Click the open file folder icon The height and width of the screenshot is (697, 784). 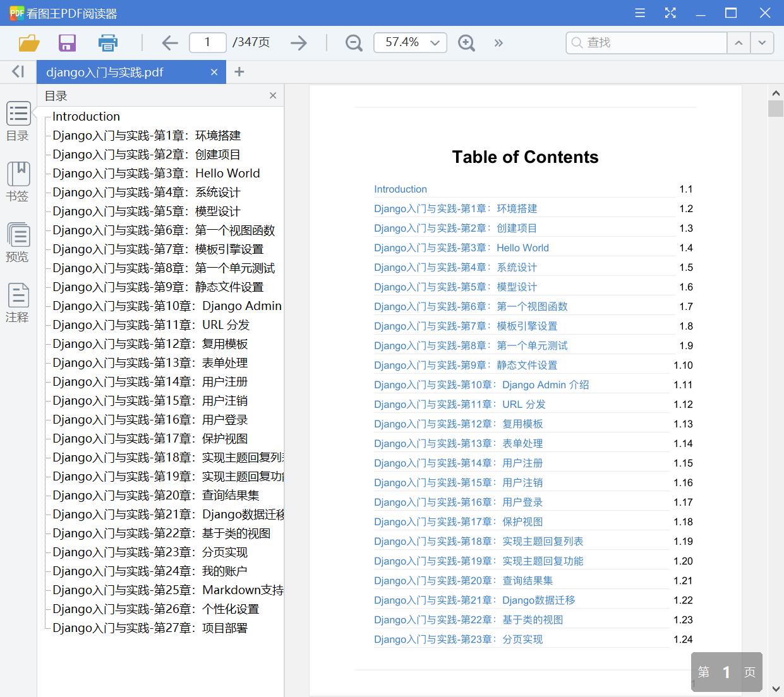click(29, 43)
